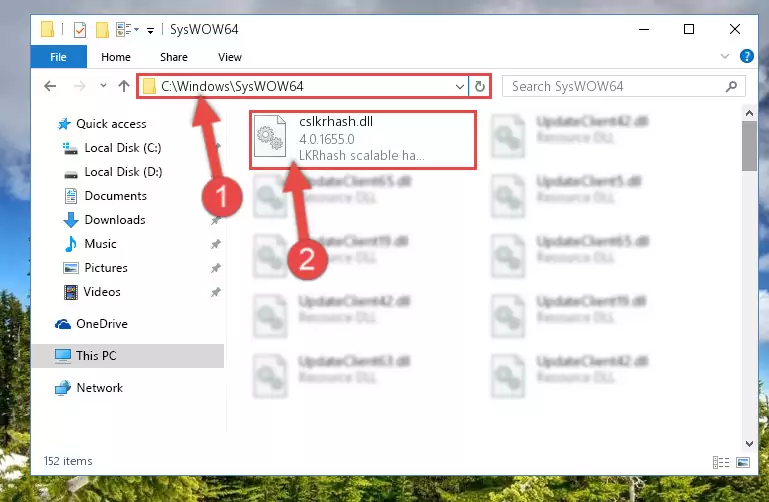Click the This PC monitor icon
This screenshot has height=502, width=769.
pos(63,356)
